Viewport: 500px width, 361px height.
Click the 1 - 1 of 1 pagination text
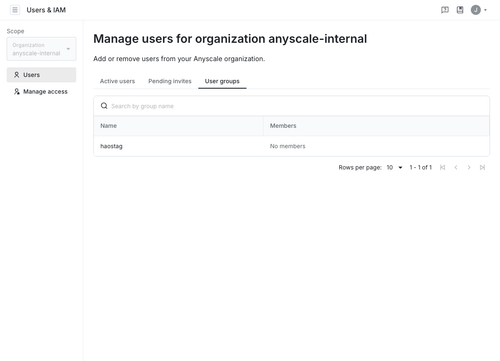[x=420, y=167]
